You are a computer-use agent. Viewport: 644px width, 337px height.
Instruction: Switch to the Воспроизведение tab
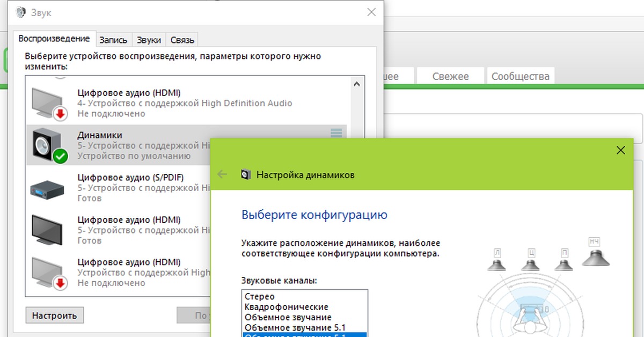click(54, 39)
